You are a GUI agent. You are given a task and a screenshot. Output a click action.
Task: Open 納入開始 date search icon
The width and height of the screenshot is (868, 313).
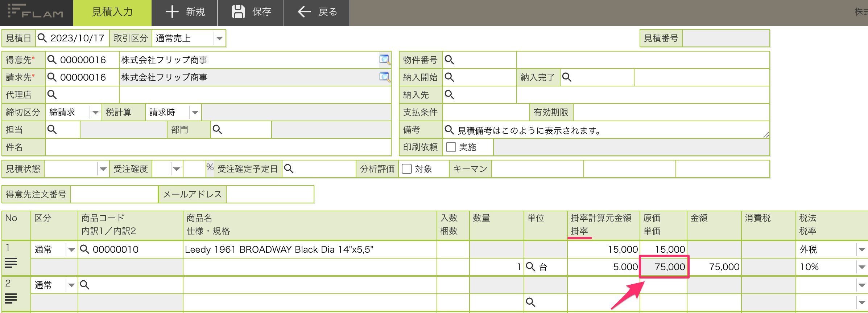[x=449, y=77]
